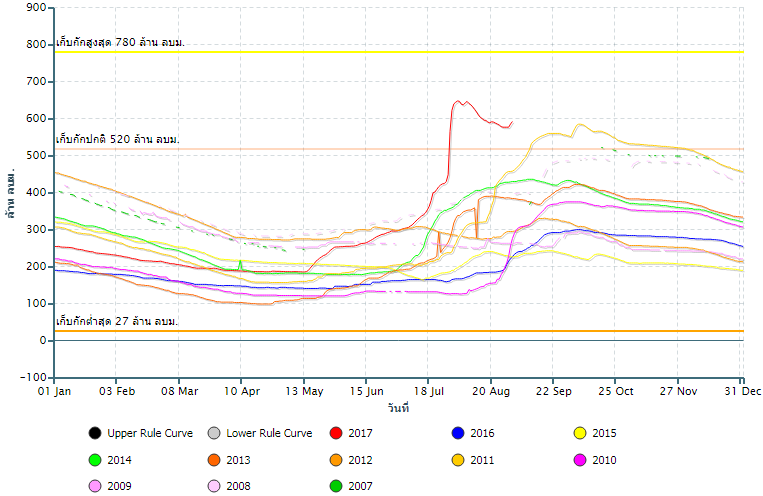The width and height of the screenshot is (763, 496).
Task: Click the gray Lower Rule Curve legend circle
Action: 214,433
